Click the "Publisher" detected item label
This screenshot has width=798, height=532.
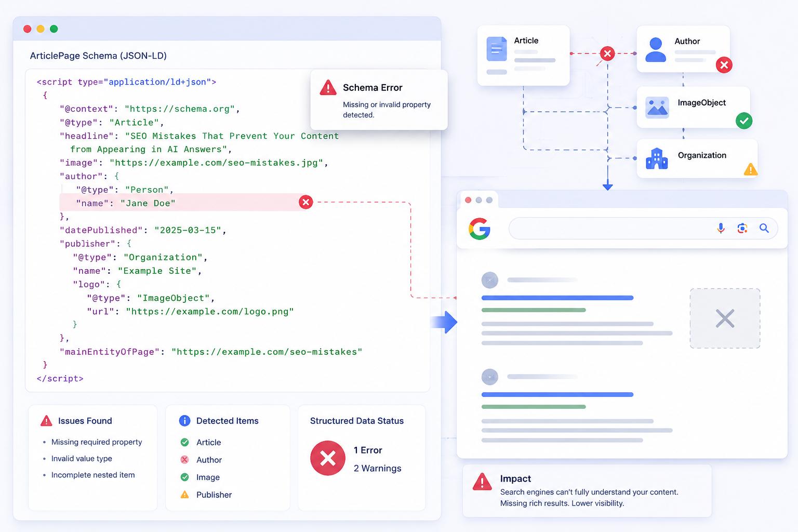(x=214, y=495)
